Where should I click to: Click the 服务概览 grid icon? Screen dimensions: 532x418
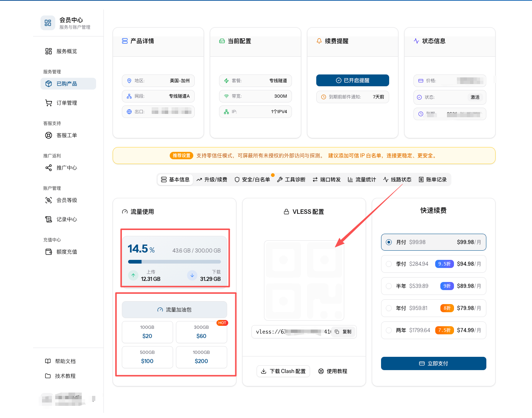[49, 51]
